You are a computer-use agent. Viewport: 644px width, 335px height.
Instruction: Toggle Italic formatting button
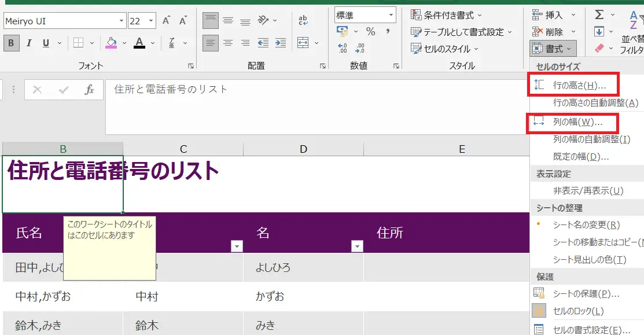(28, 43)
